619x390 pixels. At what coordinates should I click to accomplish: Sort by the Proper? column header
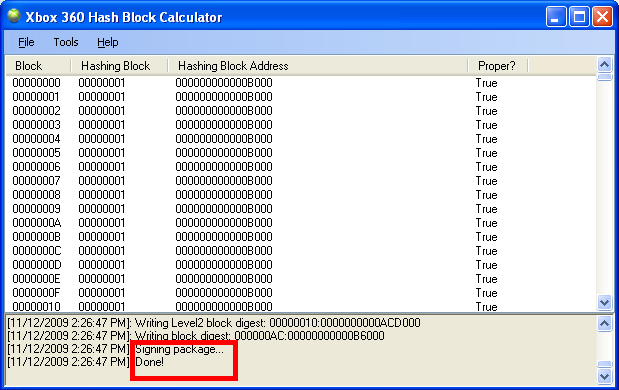[498, 66]
